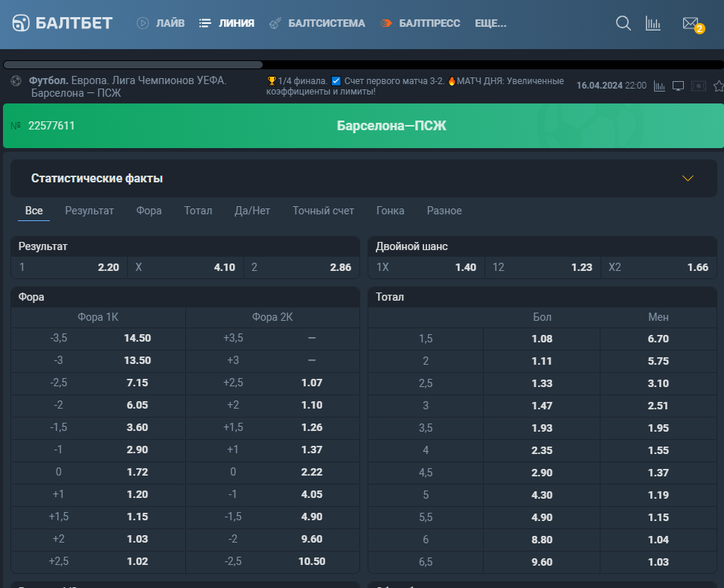
Task: Expand the Статистические факты panel header
Action: coord(363,179)
